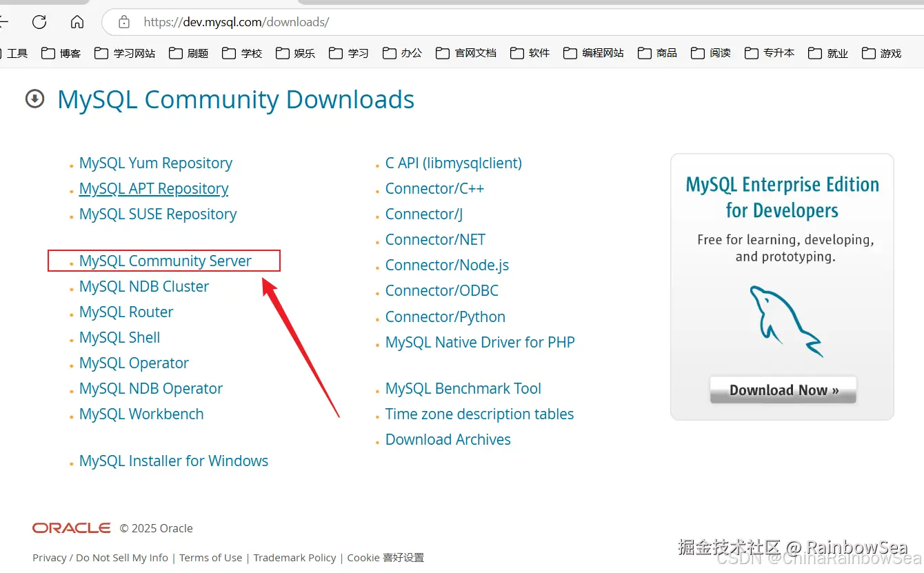Open MySQL SUSE Repository link

pos(158,214)
